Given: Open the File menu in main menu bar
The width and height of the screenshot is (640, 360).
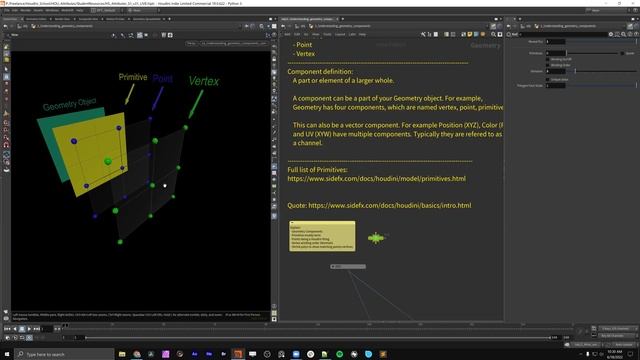Looking at the screenshot, I should pyautogui.click(x=7, y=10).
